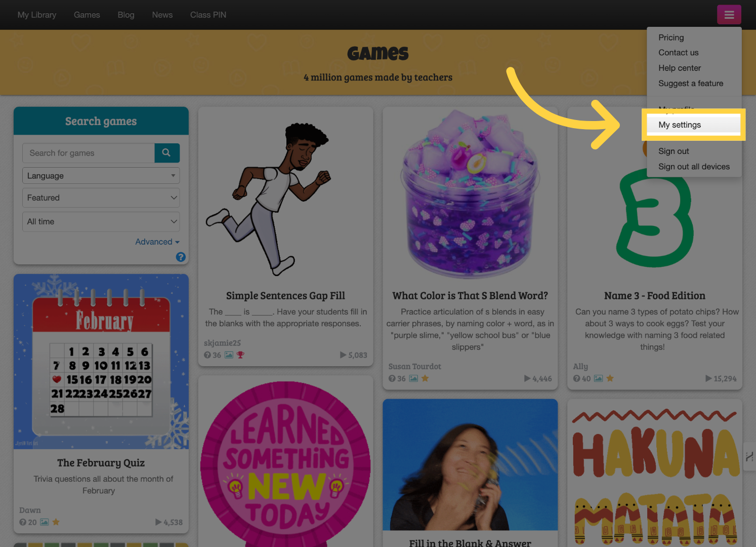Image resolution: width=756 pixels, height=547 pixels.
Task: Choose Sign out all devices
Action: [x=694, y=167]
